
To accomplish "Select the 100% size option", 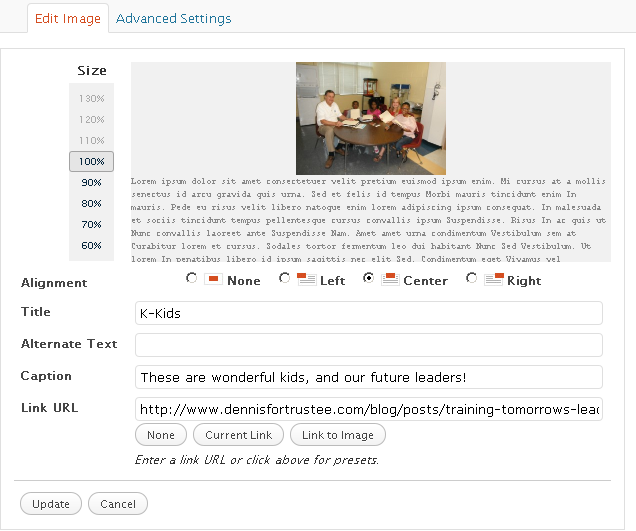I will click(x=92, y=161).
